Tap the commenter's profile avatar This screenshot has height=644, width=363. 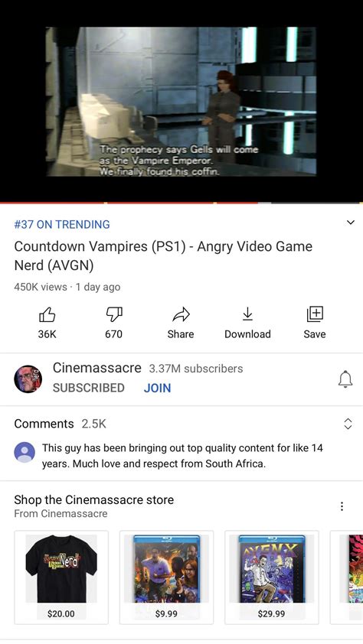[25, 452]
